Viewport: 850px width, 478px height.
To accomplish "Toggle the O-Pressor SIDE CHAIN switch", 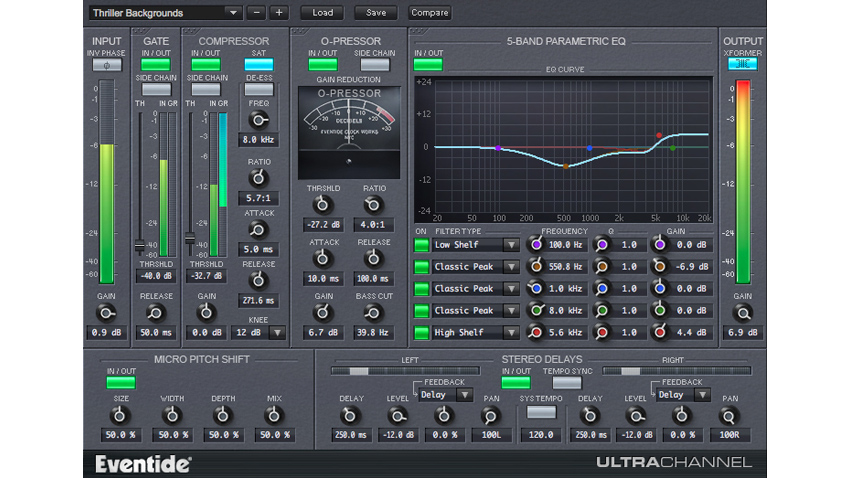I will coord(375,64).
